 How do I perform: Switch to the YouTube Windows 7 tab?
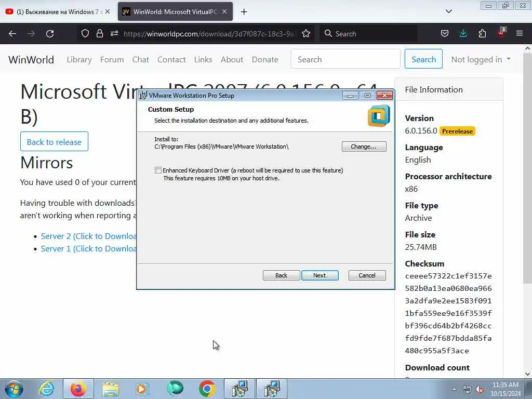58,11
